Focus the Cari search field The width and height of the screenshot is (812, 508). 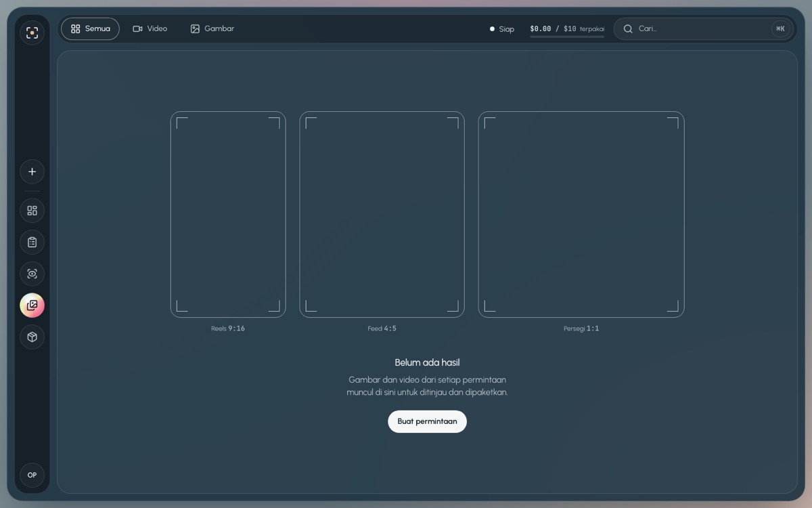click(x=702, y=29)
